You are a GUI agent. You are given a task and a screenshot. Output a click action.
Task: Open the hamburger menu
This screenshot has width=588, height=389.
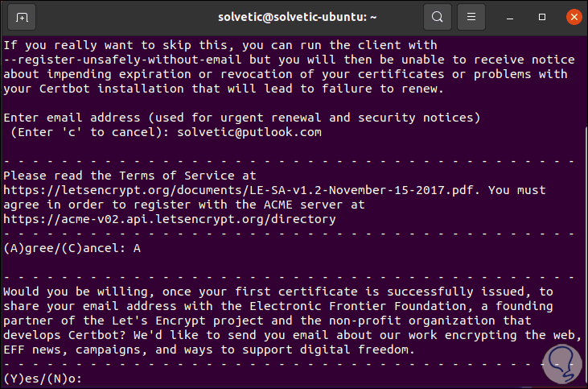pos(473,16)
